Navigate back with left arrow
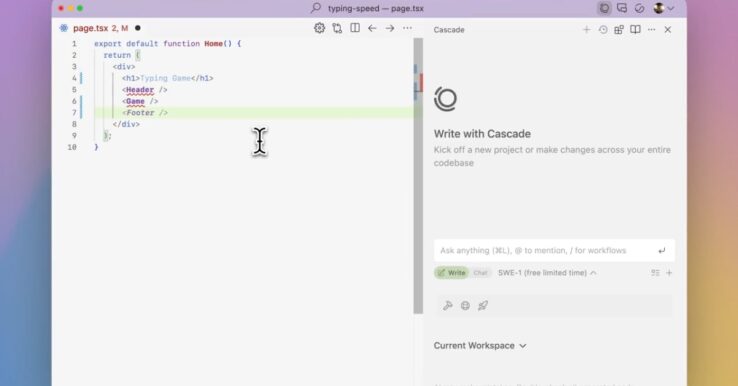Screen dimensions: 738x386 coord(372,28)
